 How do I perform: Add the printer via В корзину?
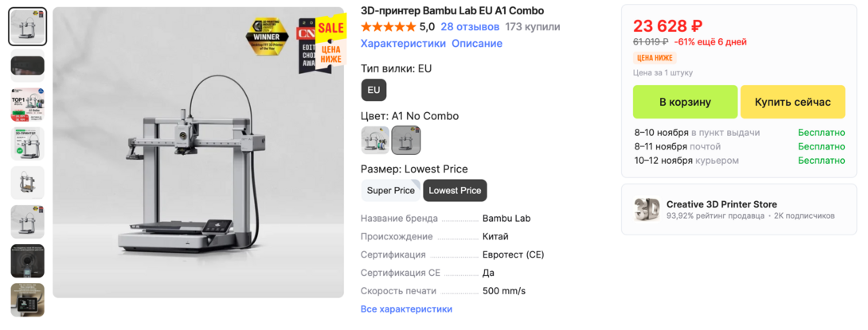click(x=685, y=102)
